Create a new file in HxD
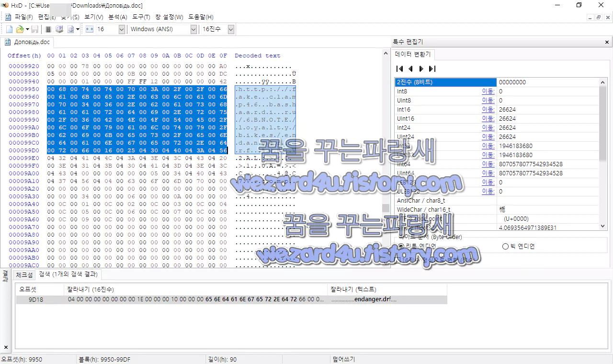 tap(9, 29)
